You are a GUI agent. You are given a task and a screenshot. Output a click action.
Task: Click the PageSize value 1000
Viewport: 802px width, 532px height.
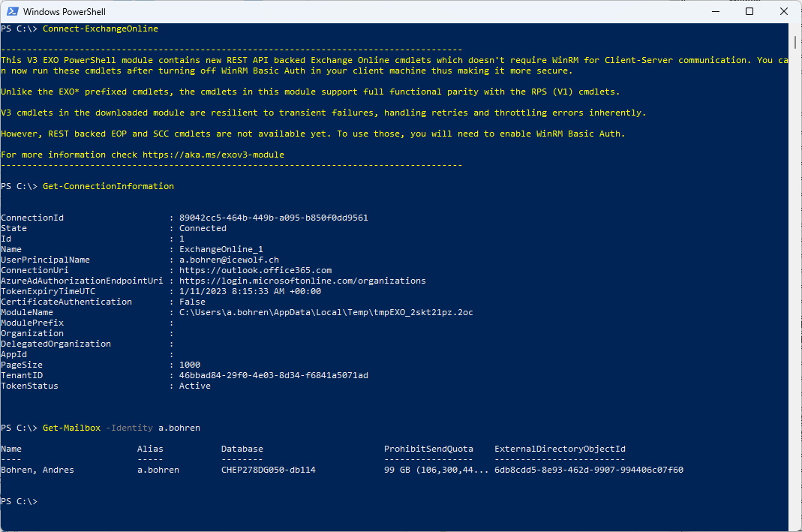pos(190,365)
